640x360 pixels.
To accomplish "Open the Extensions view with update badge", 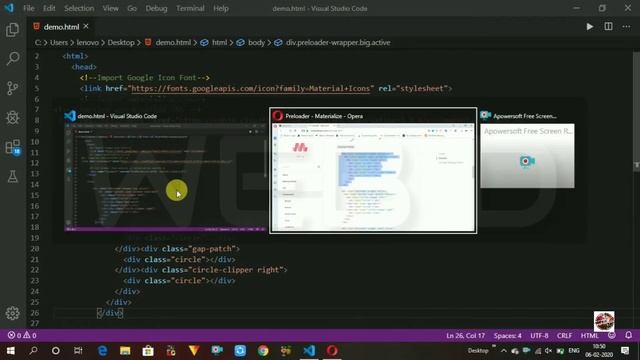I will click(x=13, y=147).
